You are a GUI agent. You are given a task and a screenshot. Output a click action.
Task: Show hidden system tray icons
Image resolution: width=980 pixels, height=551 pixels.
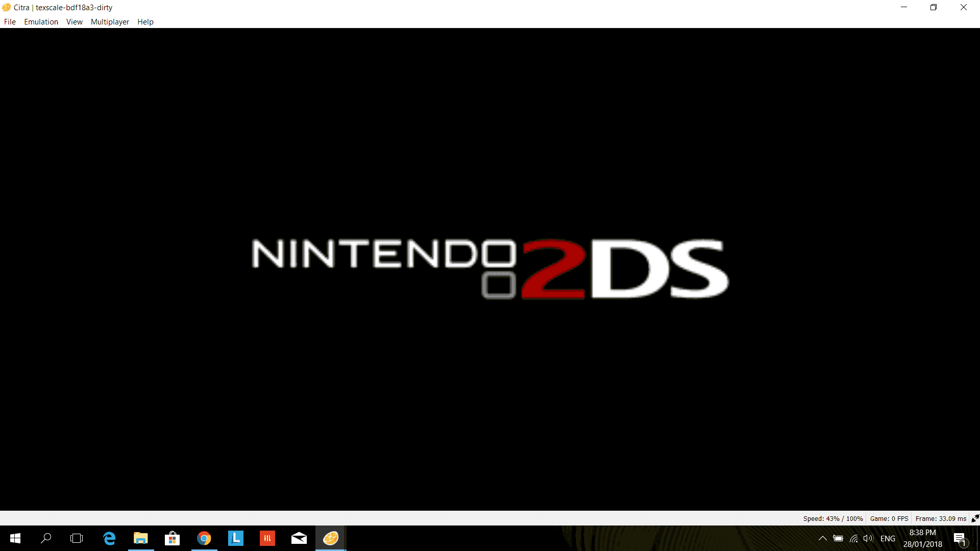click(x=823, y=538)
